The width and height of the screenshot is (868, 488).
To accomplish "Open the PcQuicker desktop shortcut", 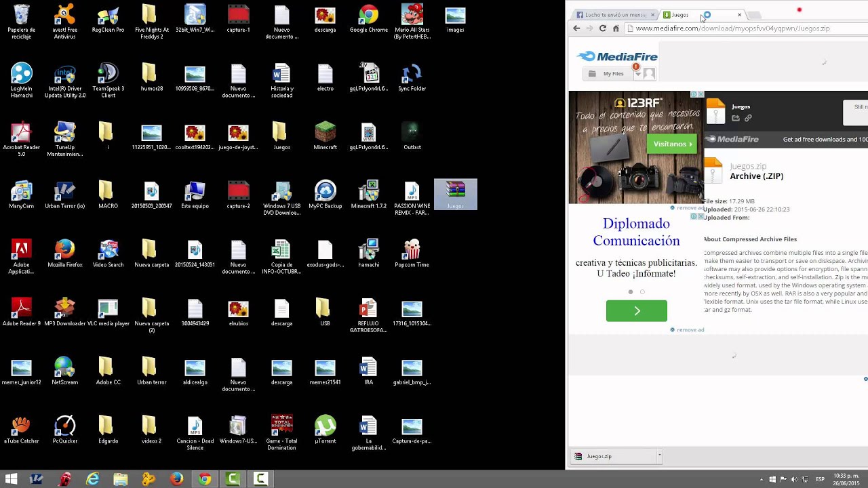I will (x=64, y=429).
